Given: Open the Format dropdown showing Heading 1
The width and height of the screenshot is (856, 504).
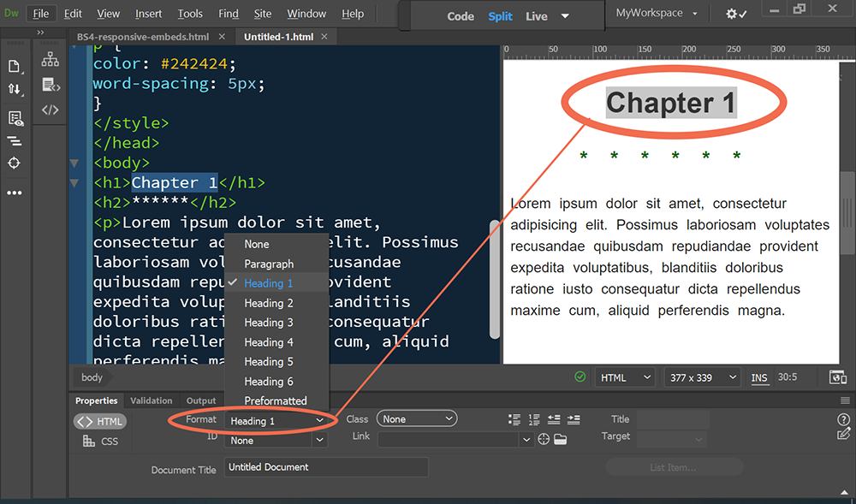Looking at the screenshot, I should pyautogui.click(x=276, y=420).
